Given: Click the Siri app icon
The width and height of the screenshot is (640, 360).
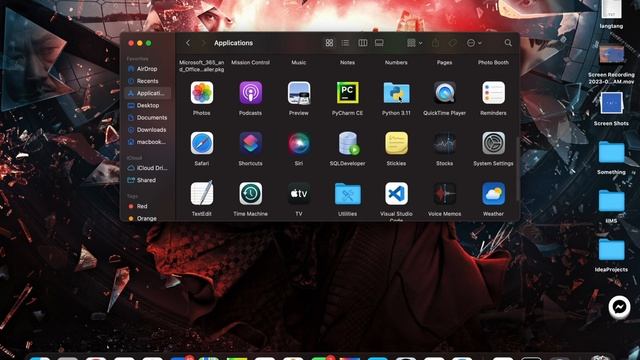Looking at the screenshot, I should (x=299, y=143).
